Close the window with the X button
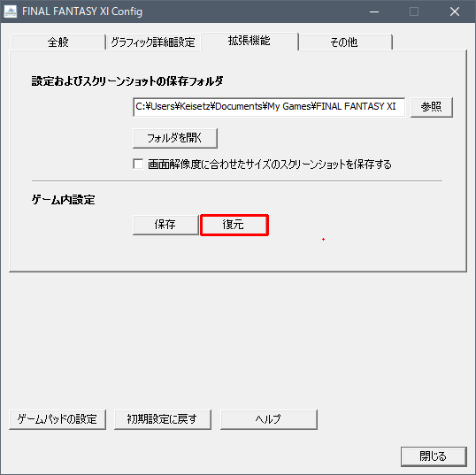The image size is (476, 475). pyautogui.click(x=455, y=11)
